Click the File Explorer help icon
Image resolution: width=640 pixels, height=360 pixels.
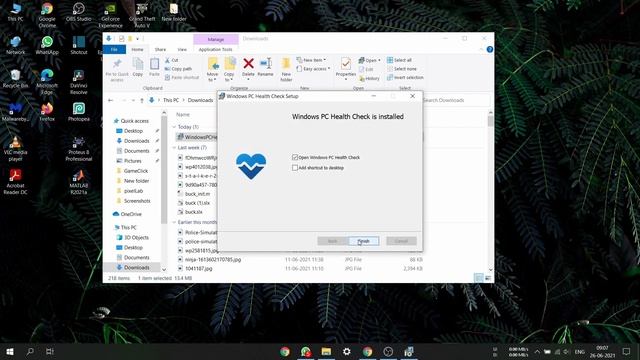pos(489,49)
